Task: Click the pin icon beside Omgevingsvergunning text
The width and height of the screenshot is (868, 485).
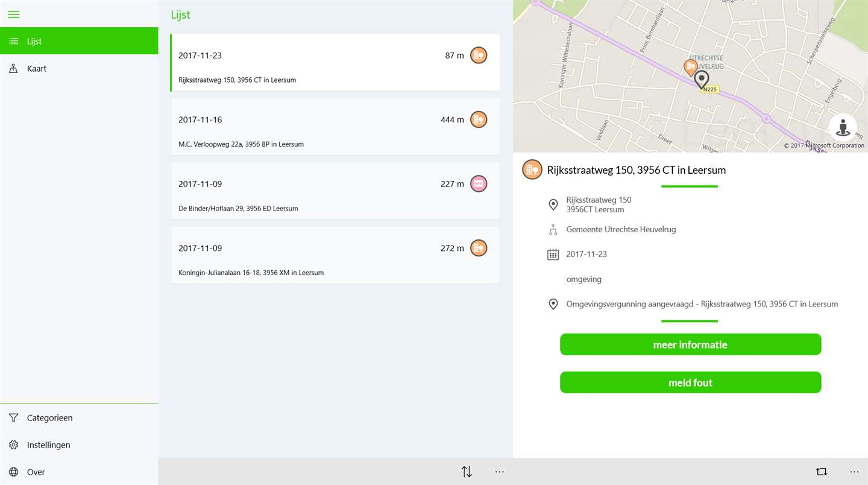Action: [x=553, y=304]
